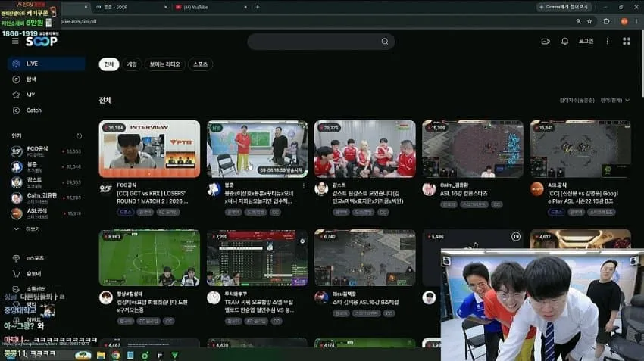Open the FCO INTERVIEW stream thumbnail

(149, 148)
